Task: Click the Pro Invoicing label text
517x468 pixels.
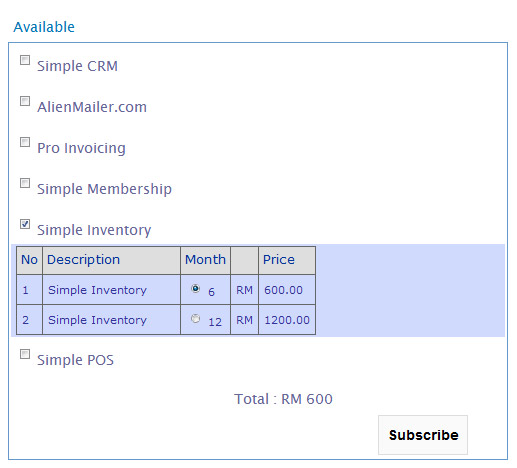Action: pos(81,148)
